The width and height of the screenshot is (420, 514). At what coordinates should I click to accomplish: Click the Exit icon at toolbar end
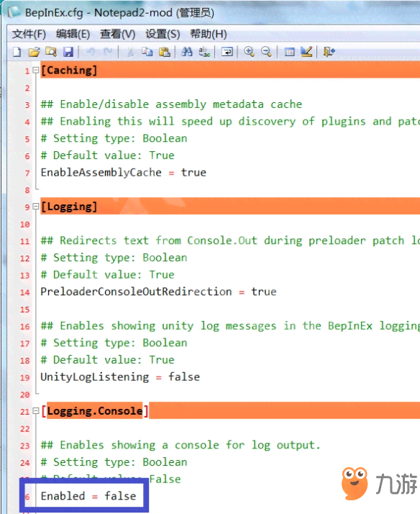point(329,52)
